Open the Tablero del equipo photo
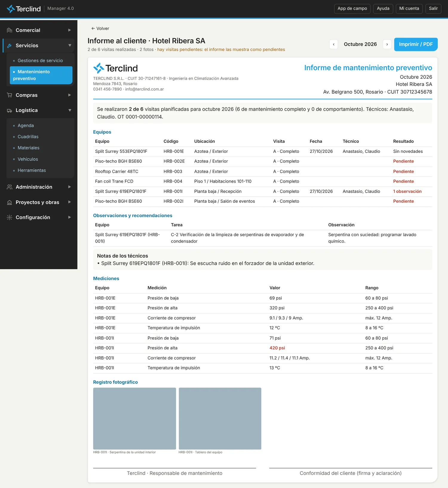This screenshot has height=488, width=448. (x=220, y=418)
